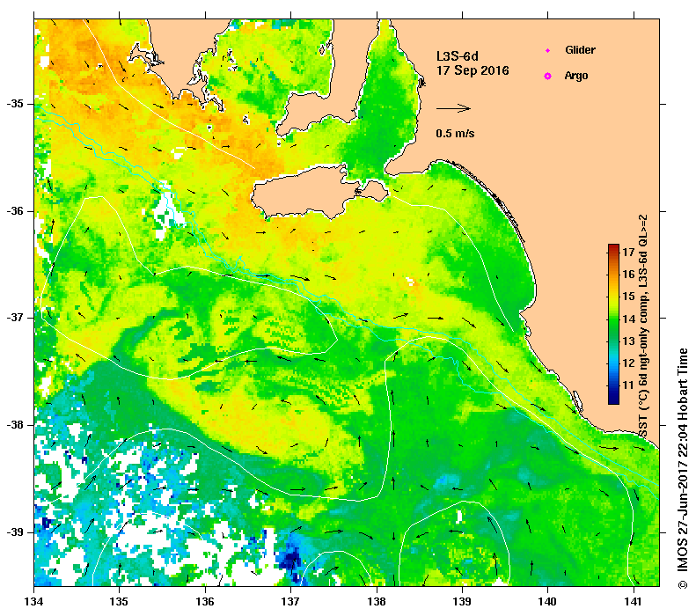Click the IMOS timestamp copyright text
The width and height of the screenshot is (696, 616).
[x=682, y=469]
